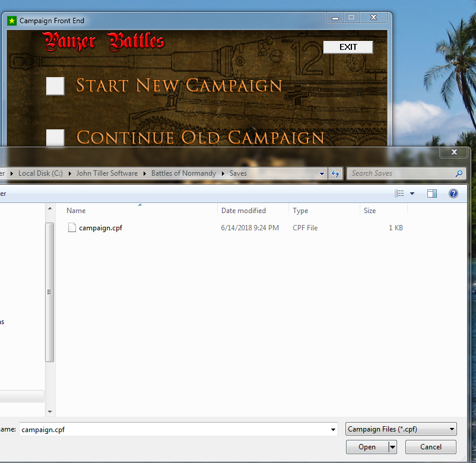Go to Battles of Normandy breadcrumb folder
This screenshot has height=463, width=476.
(x=183, y=173)
